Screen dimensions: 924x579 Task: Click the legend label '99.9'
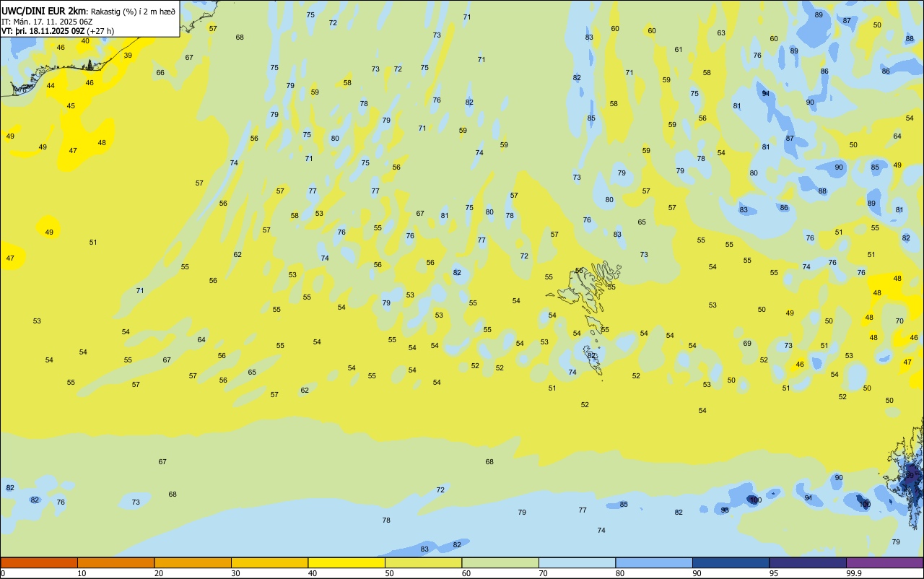tap(854, 573)
